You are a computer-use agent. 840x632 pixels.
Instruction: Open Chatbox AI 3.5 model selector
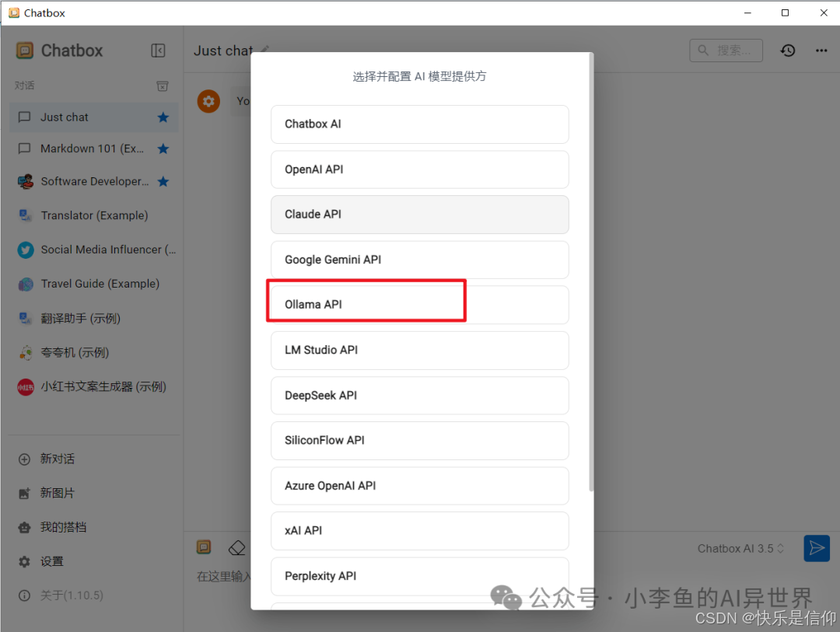(x=741, y=549)
